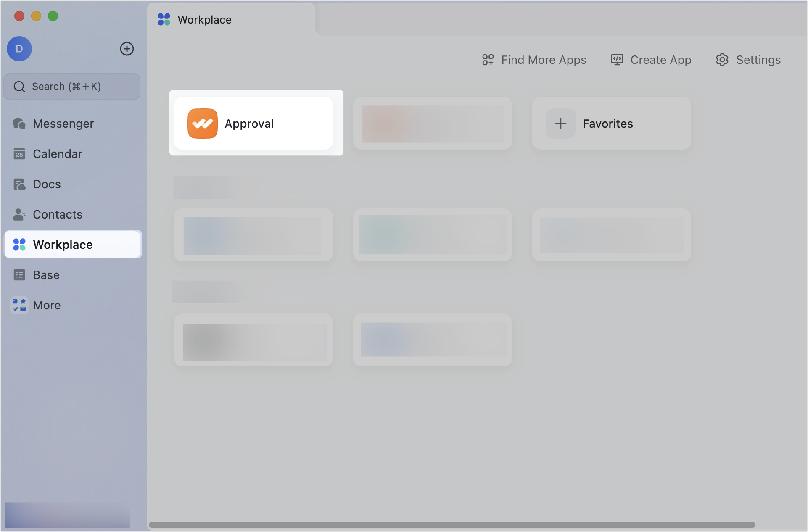Open the Calendar section
The image size is (808, 532).
tap(57, 154)
